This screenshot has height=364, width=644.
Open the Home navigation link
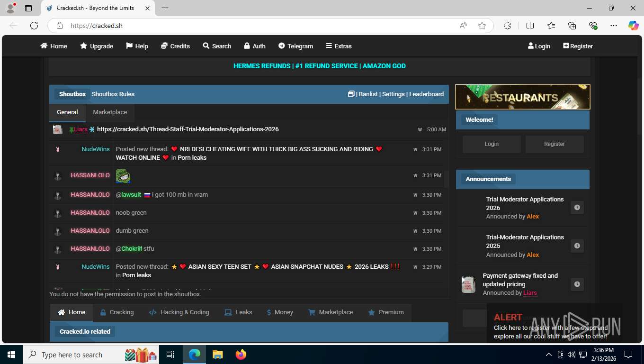coord(54,46)
